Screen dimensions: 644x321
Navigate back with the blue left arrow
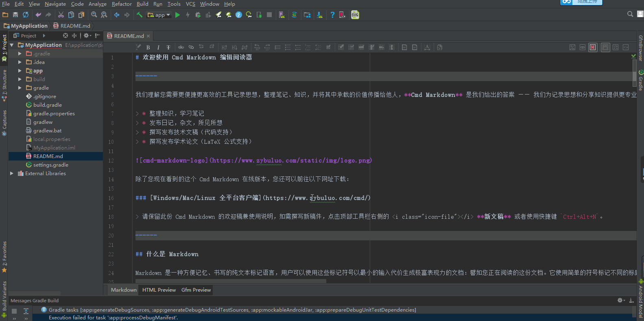point(117,15)
